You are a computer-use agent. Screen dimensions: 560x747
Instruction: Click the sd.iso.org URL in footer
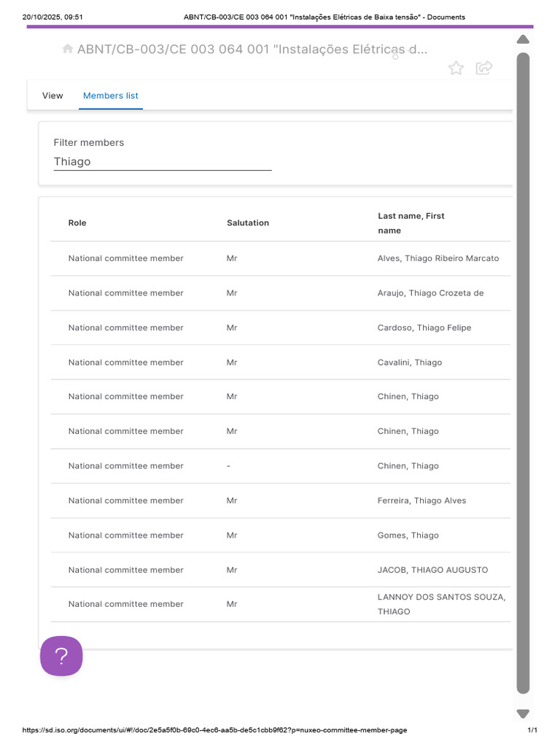[214, 729]
